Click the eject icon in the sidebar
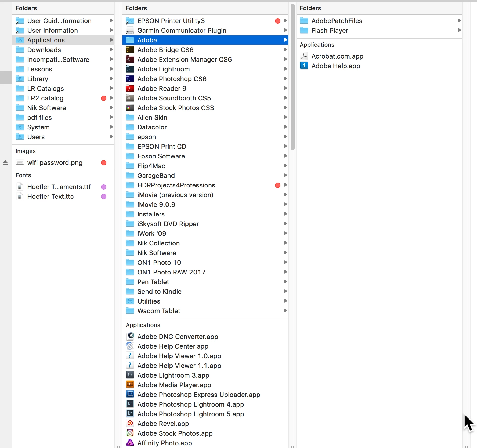 (5, 162)
